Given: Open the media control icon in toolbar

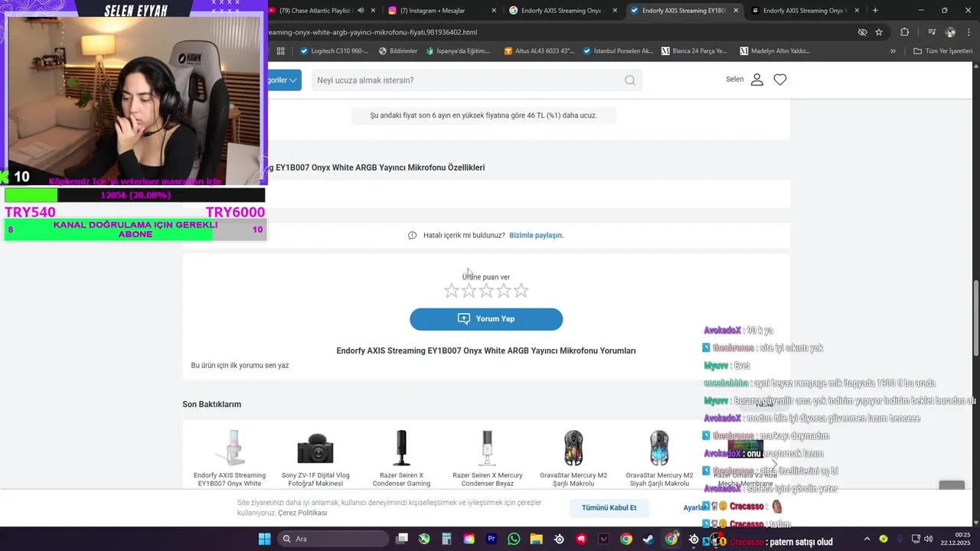Looking at the screenshot, I should click(932, 32).
